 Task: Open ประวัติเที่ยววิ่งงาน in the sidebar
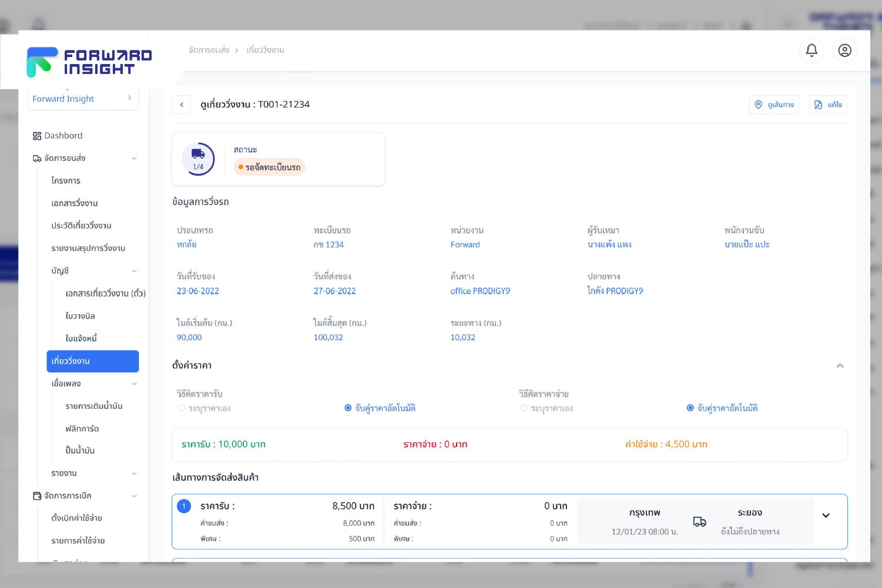point(81,226)
